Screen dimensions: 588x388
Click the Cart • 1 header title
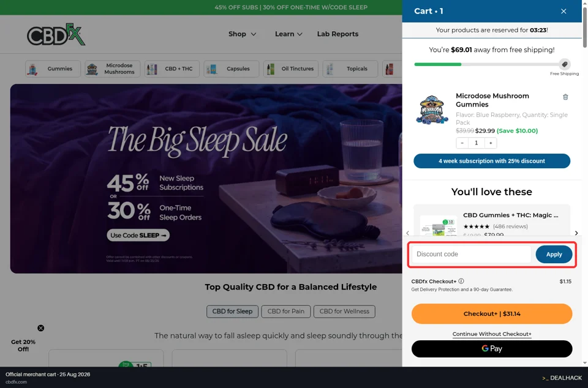click(x=428, y=11)
